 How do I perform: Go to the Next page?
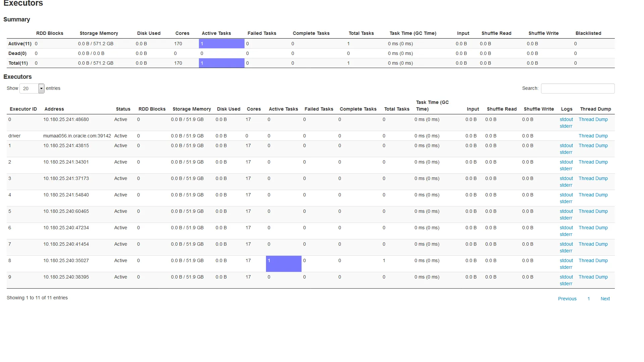point(605,299)
